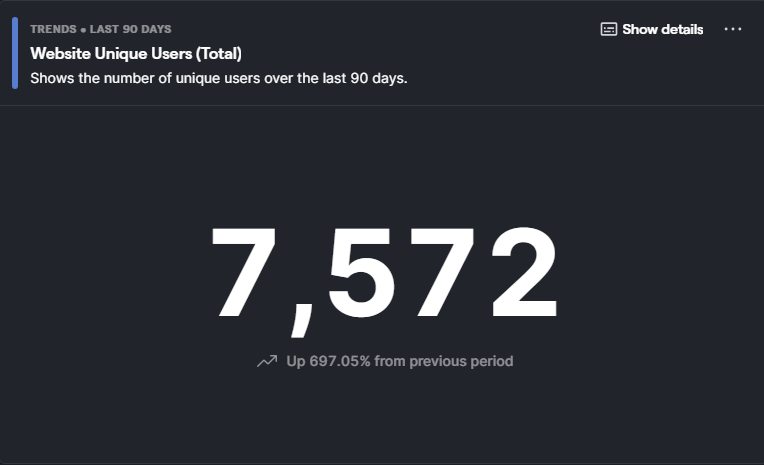Click the blue accent bar beside title

(x=15, y=53)
